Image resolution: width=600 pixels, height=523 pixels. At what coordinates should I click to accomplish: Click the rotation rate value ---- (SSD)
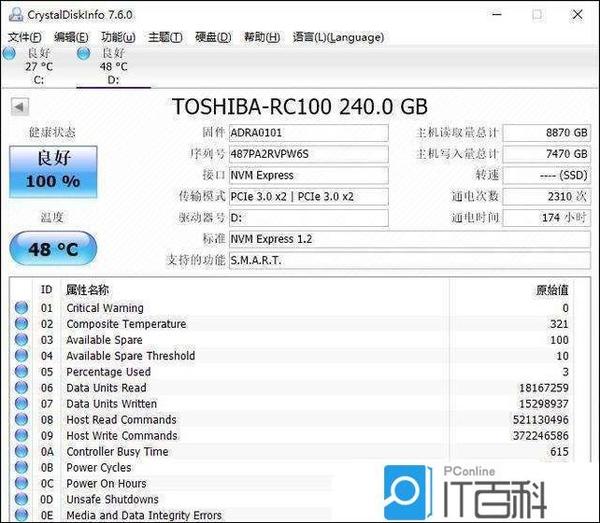pyautogui.click(x=546, y=175)
